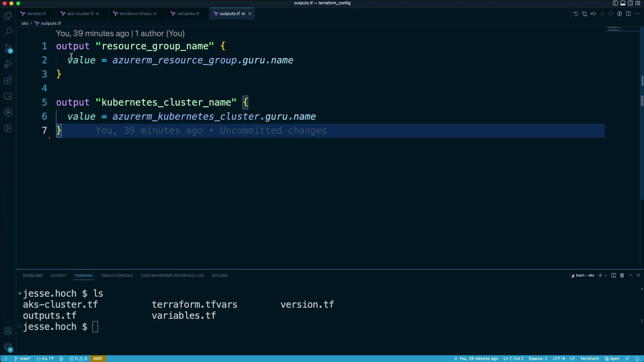Toggle the bottom panel layout button
Image resolution: width=644 pixels, height=362 pixels.
623,3
